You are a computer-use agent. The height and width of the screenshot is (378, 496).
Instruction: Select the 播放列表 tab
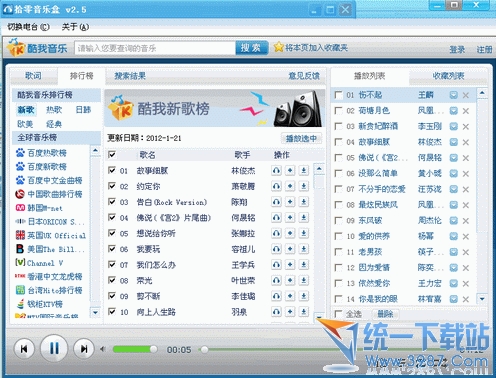click(x=369, y=76)
